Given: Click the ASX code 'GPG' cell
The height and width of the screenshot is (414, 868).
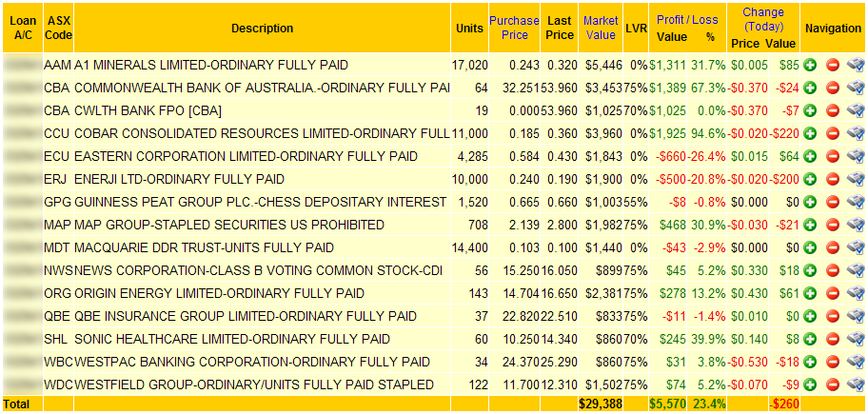Looking at the screenshot, I should 57,202.
